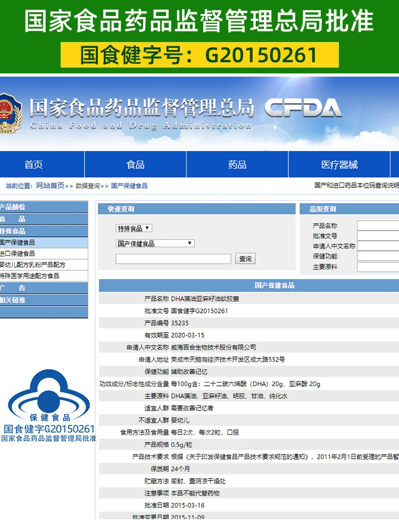Expand the 产品抽检 sidebar section

(44, 207)
